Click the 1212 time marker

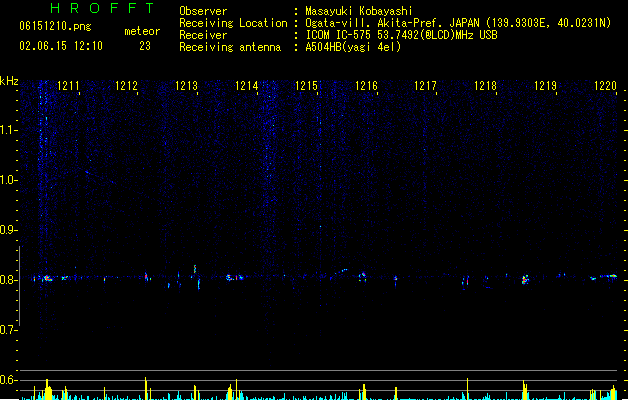pos(126,86)
